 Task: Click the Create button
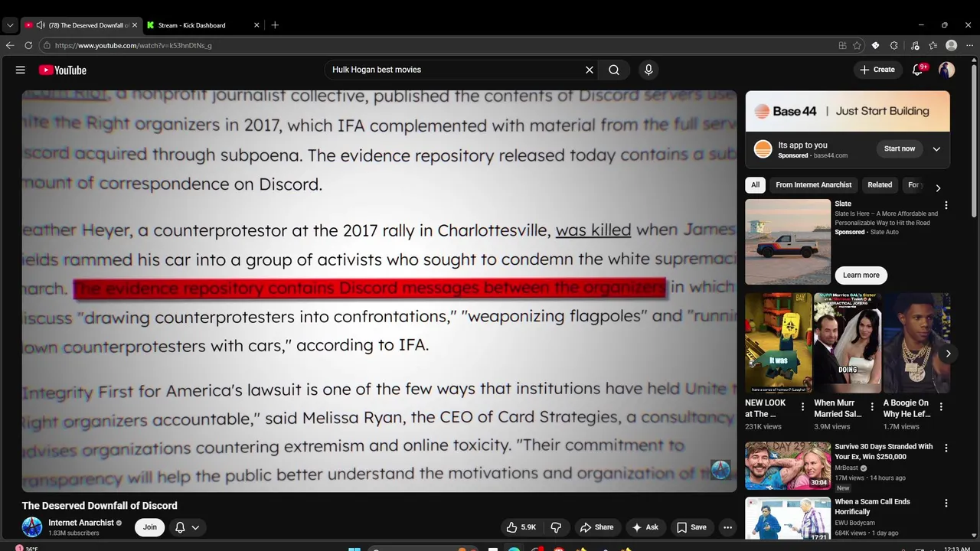pos(877,70)
